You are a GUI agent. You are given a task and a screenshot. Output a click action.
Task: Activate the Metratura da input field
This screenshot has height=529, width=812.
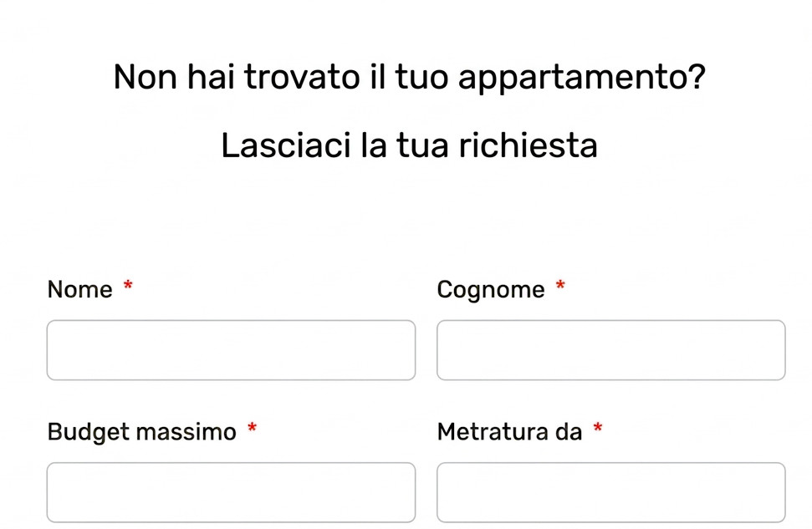coord(610,492)
